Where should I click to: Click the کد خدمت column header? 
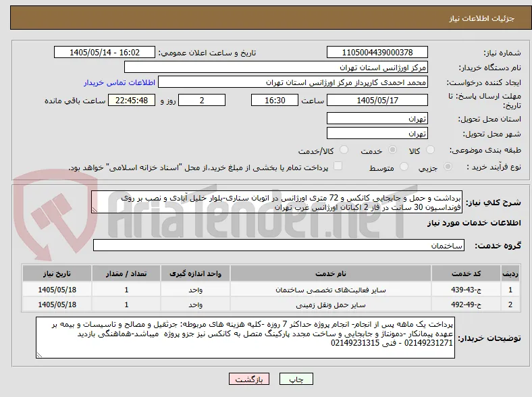click(x=467, y=273)
